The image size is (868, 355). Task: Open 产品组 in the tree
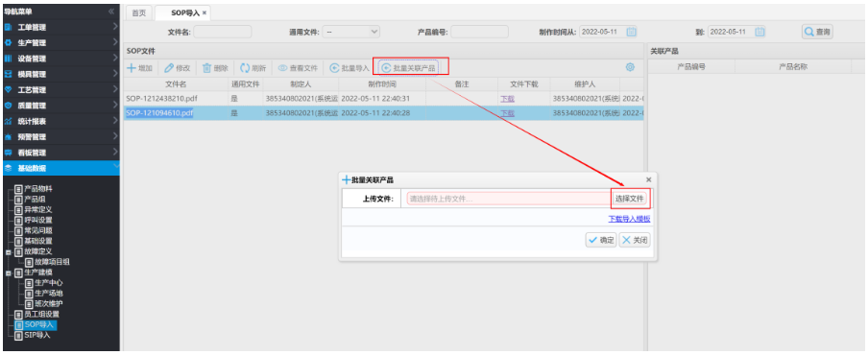pos(35,199)
